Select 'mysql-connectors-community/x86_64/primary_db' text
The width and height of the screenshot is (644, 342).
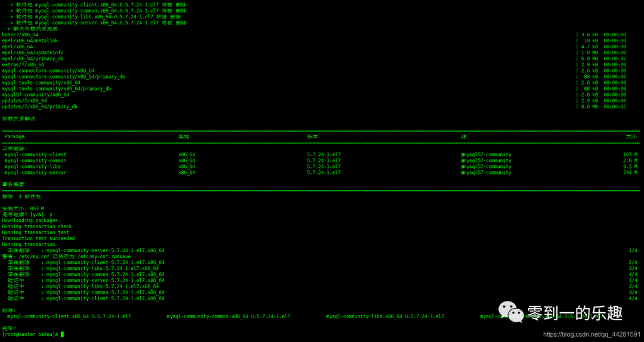tap(63, 77)
